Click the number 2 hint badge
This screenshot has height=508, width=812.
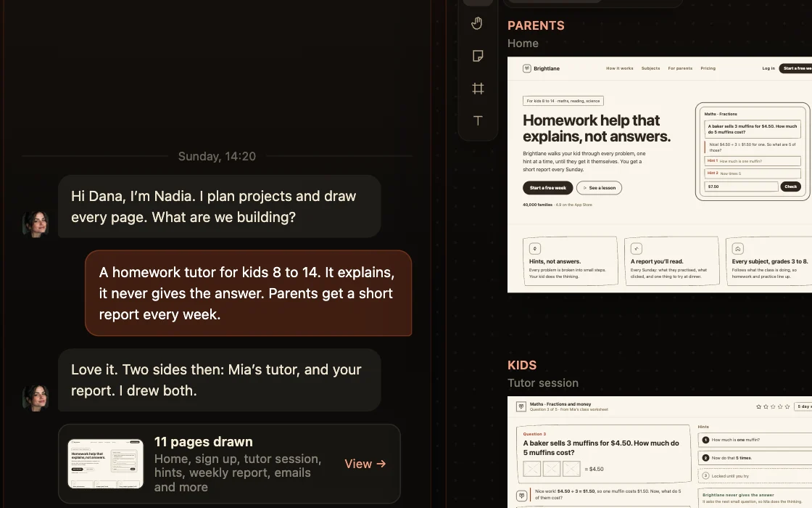tap(705, 458)
